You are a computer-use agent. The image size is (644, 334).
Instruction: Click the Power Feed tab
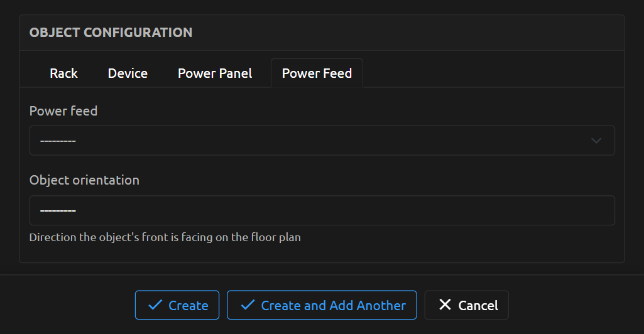[317, 73]
